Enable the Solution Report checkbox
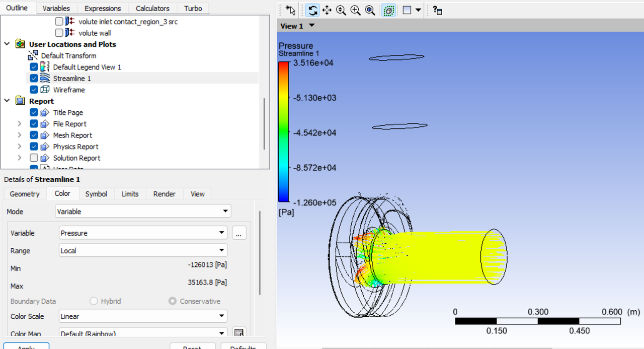Screen dimensions: 644x349 click(34, 158)
